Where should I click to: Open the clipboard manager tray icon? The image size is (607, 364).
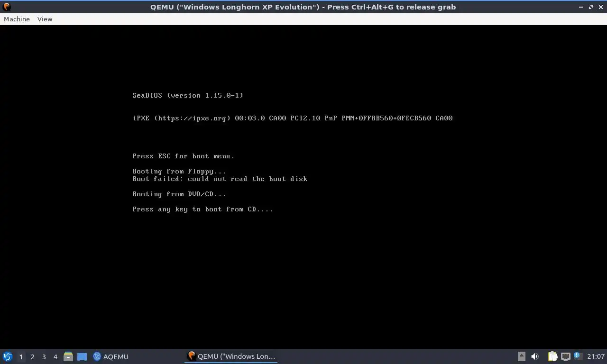pyautogui.click(x=552, y=356)
